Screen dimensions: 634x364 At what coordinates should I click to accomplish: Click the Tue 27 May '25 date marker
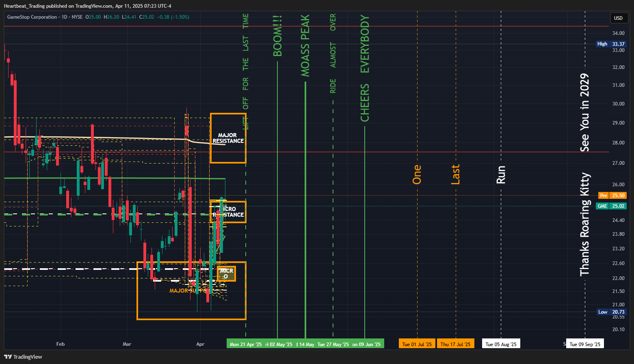[333, 344]
